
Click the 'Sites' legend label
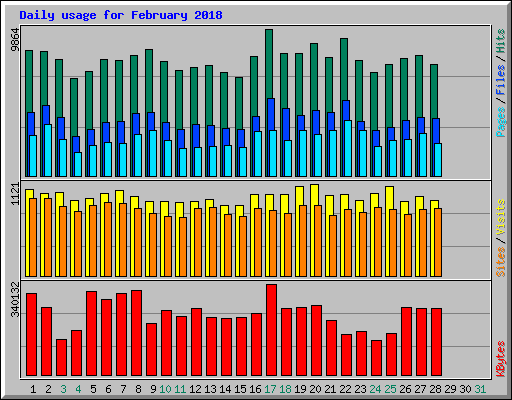pos(501,262)
